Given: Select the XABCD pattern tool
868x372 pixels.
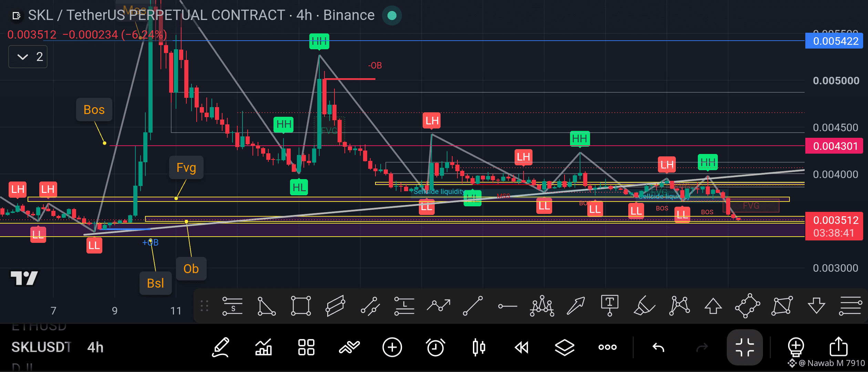Looking at the screenshot, I should pyautogui.click(x=679, y=306).
